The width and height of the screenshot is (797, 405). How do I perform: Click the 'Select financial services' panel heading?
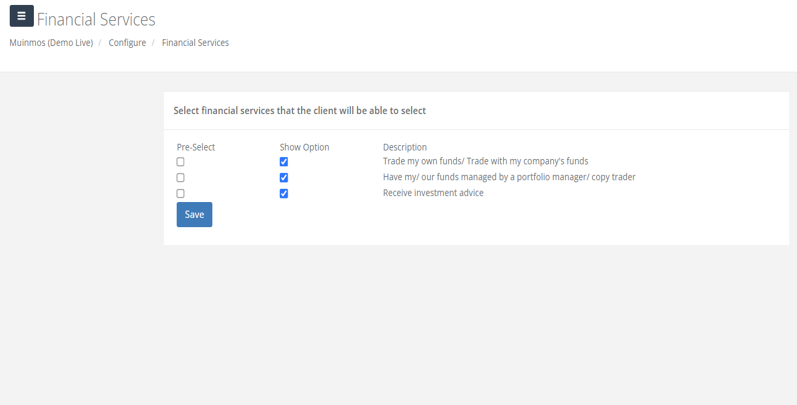click(300, 111)
